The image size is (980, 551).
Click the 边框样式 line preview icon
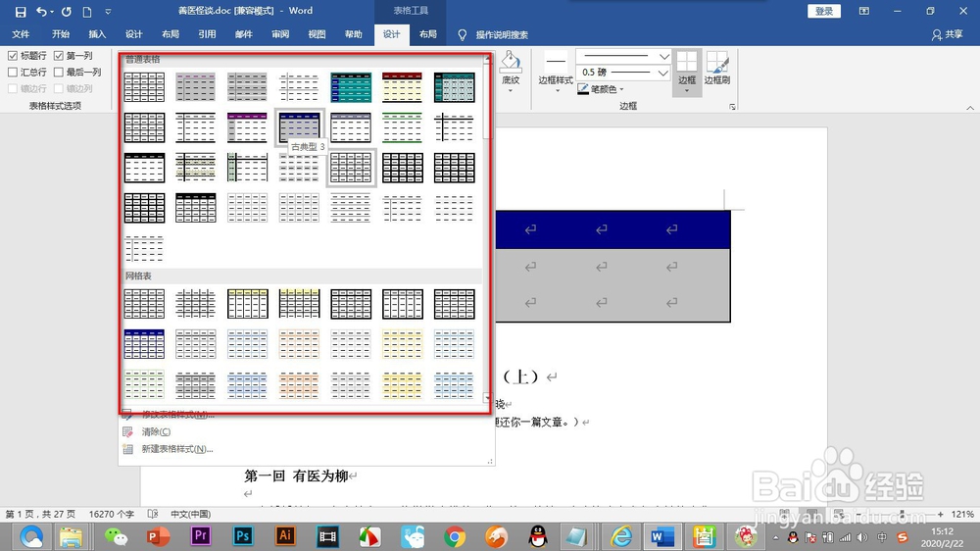pyautogui.click(x=556, y=62)
